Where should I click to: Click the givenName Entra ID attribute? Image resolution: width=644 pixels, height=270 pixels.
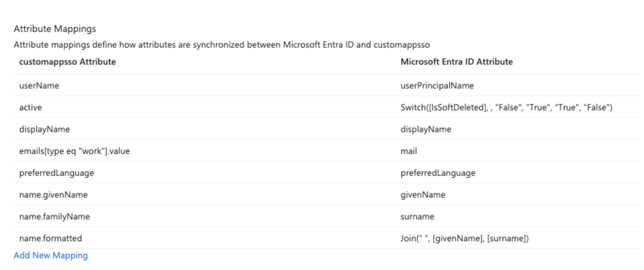click(x=423, y=195)
